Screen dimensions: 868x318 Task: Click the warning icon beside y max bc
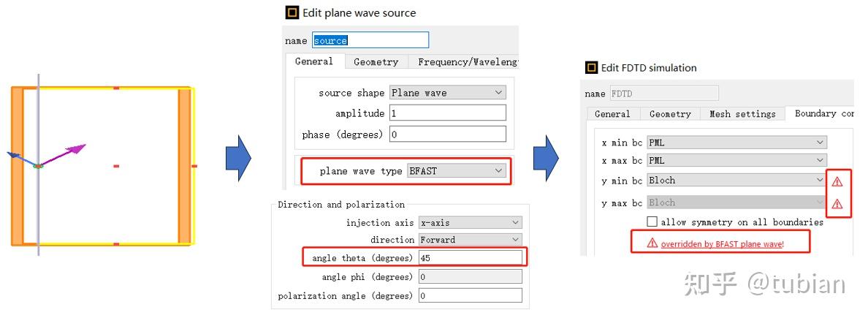click(x=837, y=204)
